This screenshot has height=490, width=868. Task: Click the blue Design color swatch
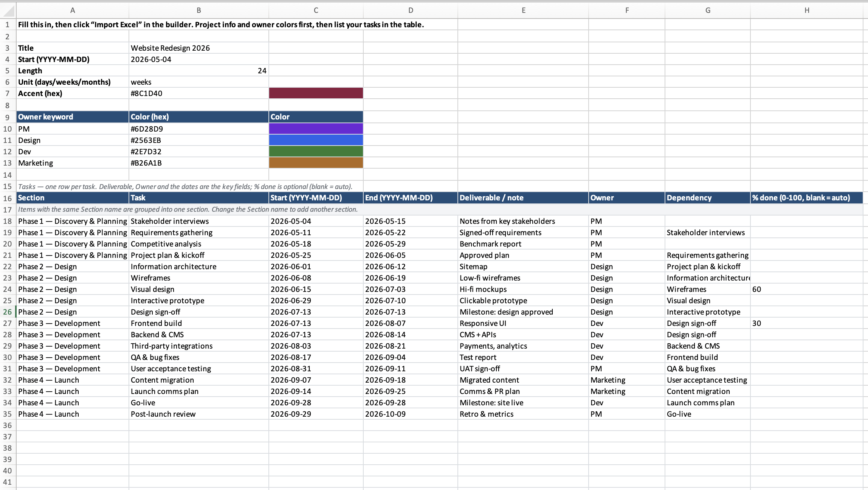pos(316,140)
